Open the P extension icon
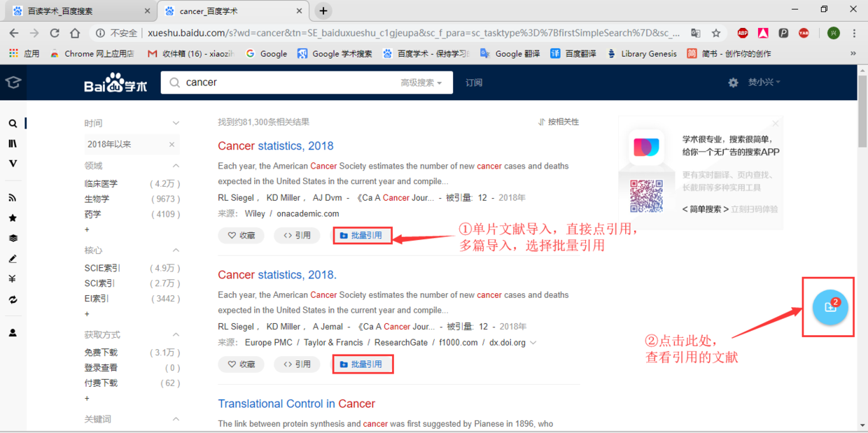Image resolution: width=868 pixels, height=433 pixels. pos(783,33)
